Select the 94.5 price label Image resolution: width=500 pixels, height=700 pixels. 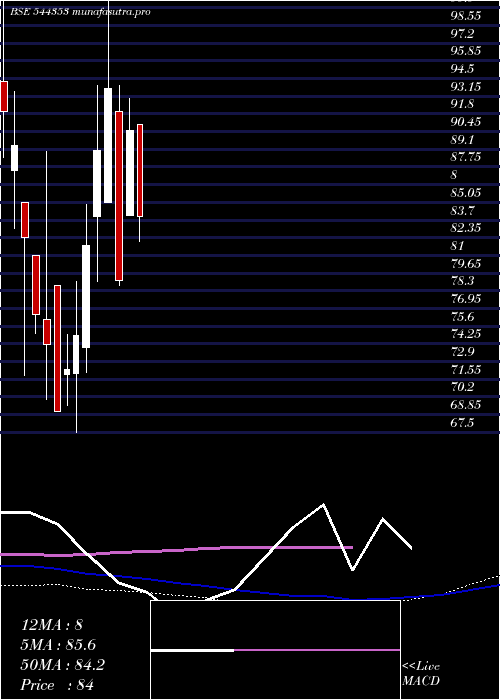(x=462, y=69)
